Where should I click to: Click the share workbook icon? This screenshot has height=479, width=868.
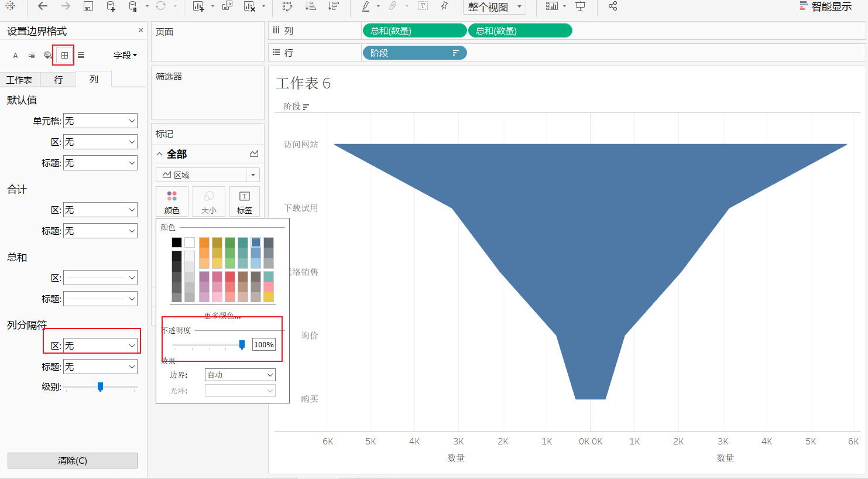coord(613,6)
